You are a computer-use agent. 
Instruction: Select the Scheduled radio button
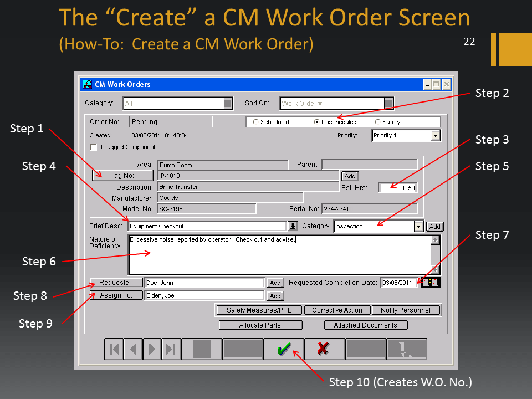[256, 121]
